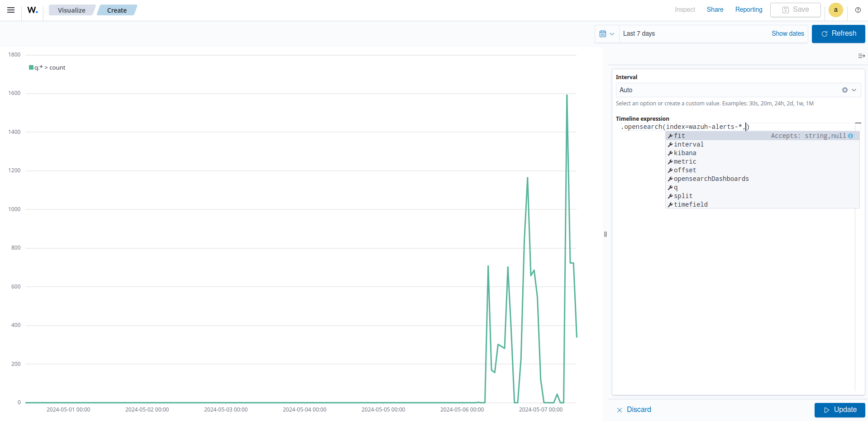The image size is (868, 421).
Task: Click the 2024-05-01 00:00 axis label
Action: point(68,410)
